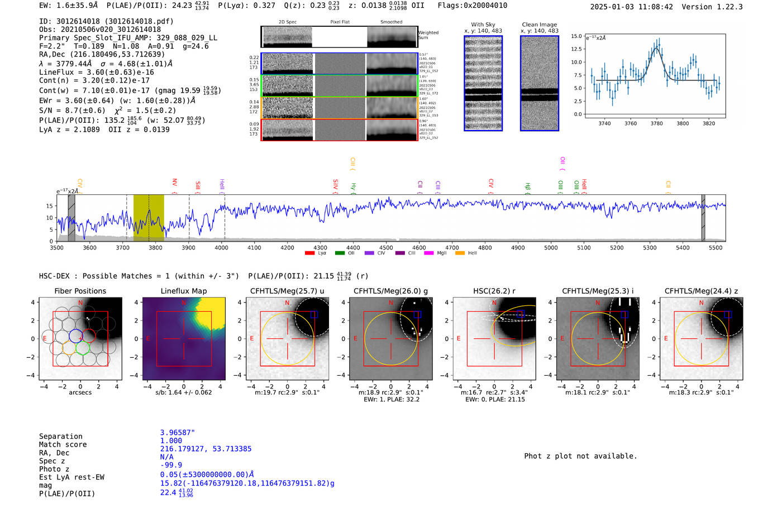782x532 pixels.
Task: Click the s/b: 1.64 +/- 0.062 caption
Action: click(x=184, y=392)
